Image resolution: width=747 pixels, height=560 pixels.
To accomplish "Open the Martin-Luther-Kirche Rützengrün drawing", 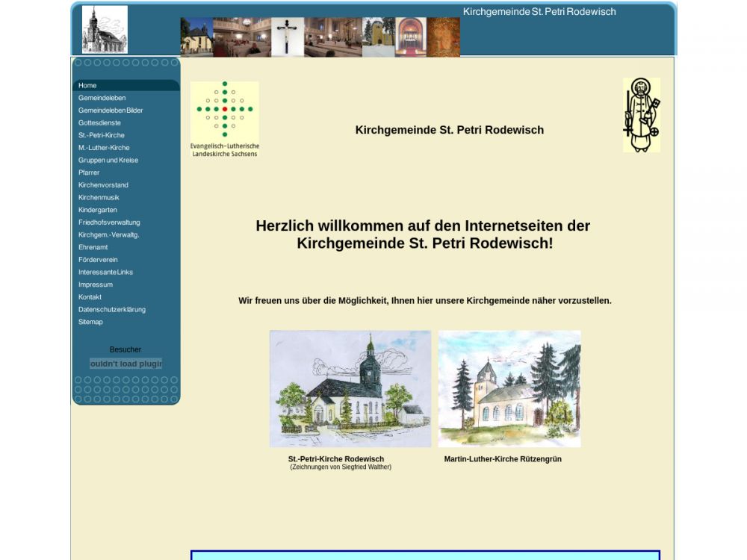I will coord(509,388).
